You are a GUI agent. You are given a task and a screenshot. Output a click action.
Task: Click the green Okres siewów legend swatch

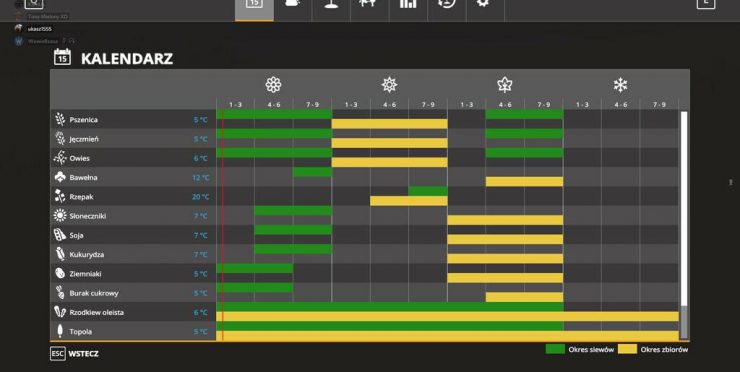(x=555, y=349)
